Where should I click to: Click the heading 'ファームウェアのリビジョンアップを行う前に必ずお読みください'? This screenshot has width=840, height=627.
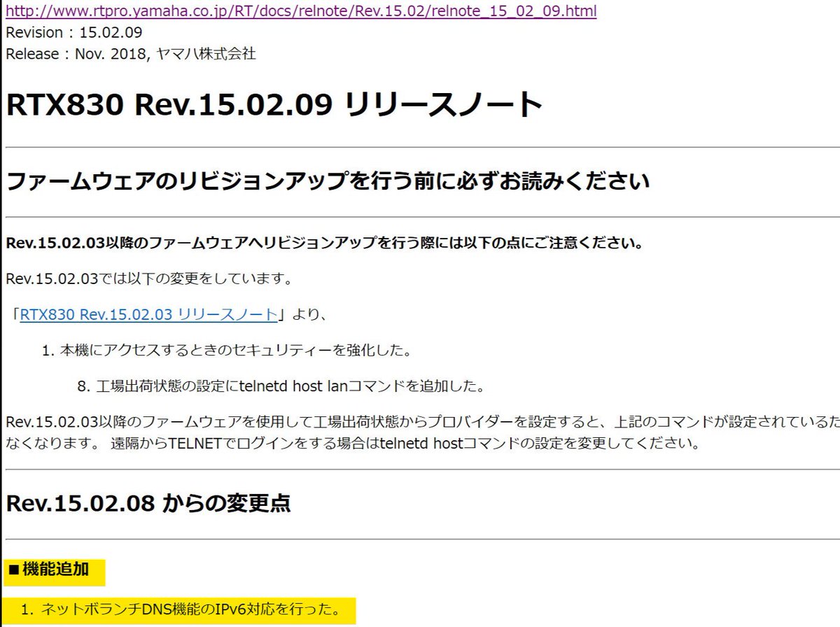click(328, 182)
